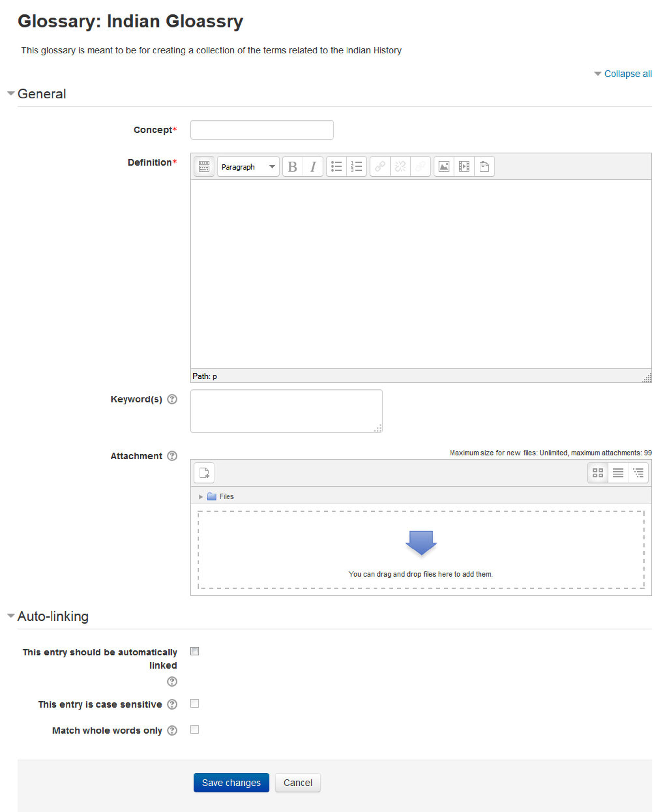Toggle bold formatting in the Definition editor
Image resolution: width=665 pixels, height=812 pixels.
point(293,166)
